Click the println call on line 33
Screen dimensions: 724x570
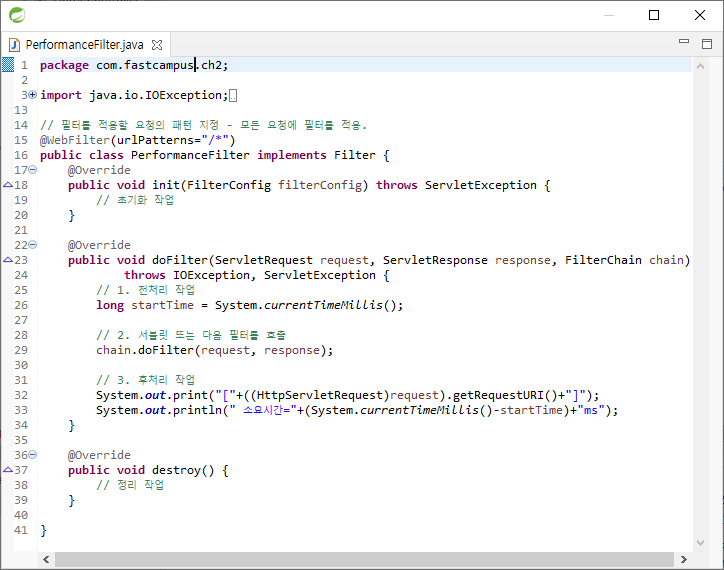[x=197, y=410]
